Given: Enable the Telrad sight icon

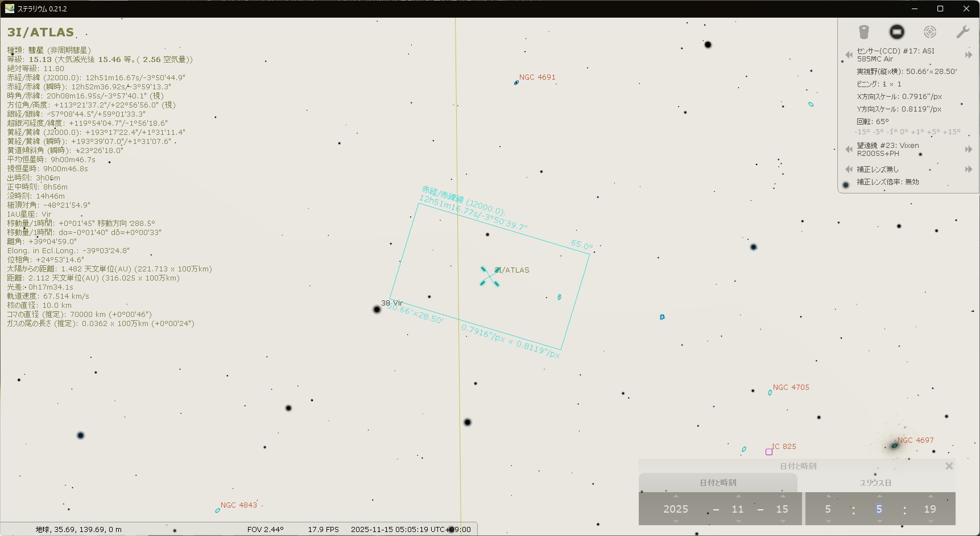Looking at the screenshot, I should tap(929, 32).
